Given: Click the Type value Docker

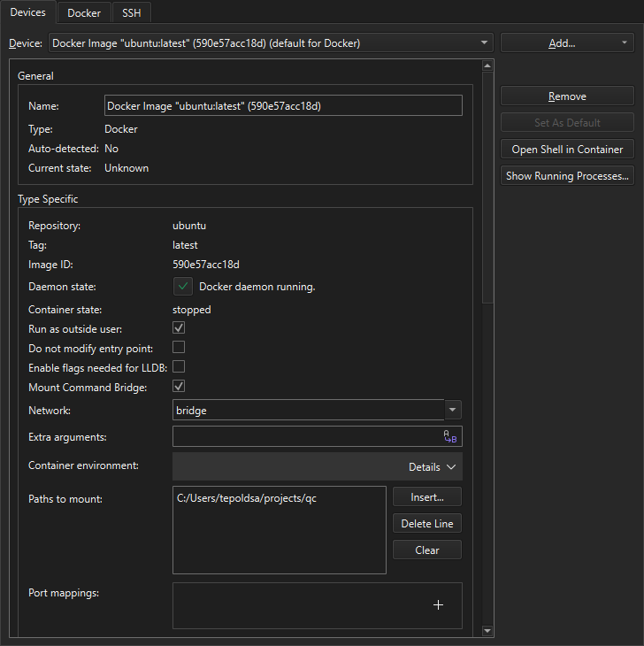Looking at the screenshot, I should 121,129.
